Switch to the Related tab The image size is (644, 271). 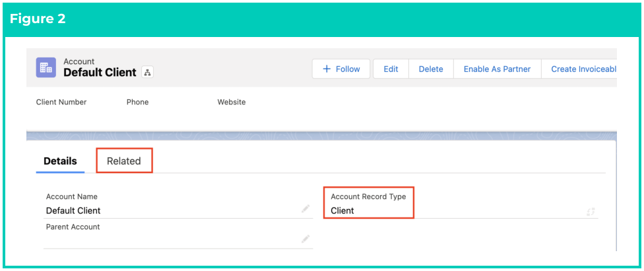click(x=123, y=161)
